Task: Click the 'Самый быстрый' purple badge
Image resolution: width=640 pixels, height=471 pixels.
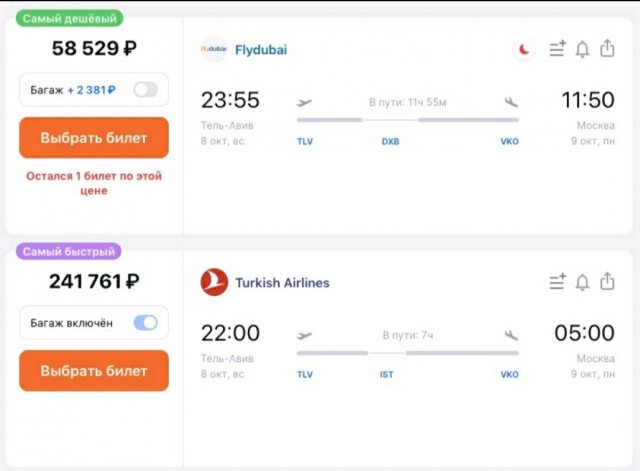Action: [x=67, y=251]
